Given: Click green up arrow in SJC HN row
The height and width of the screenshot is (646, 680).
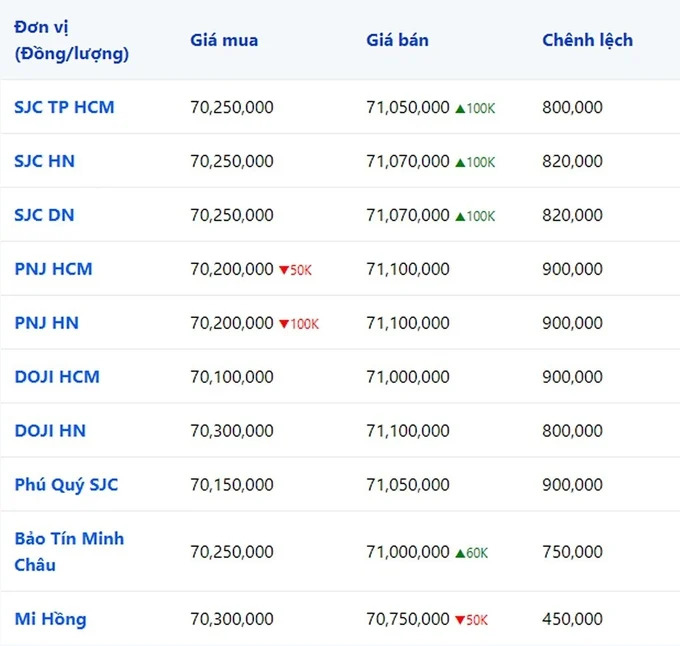Looking at the screenshot, I should click(x=460, y=163).
